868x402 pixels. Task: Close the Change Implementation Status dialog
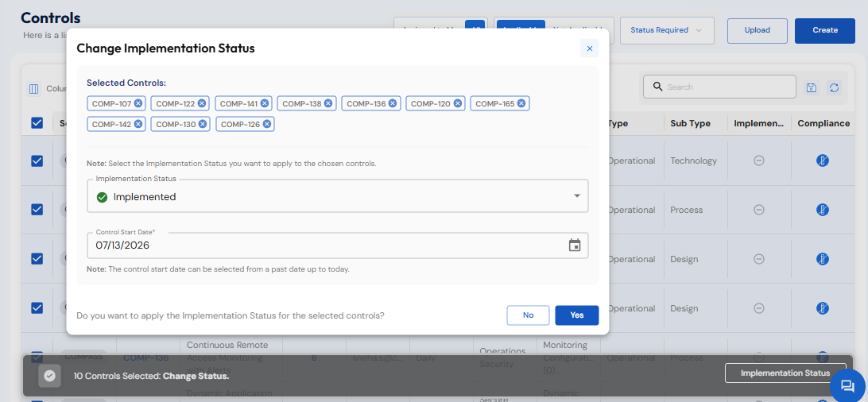(589, 48)
